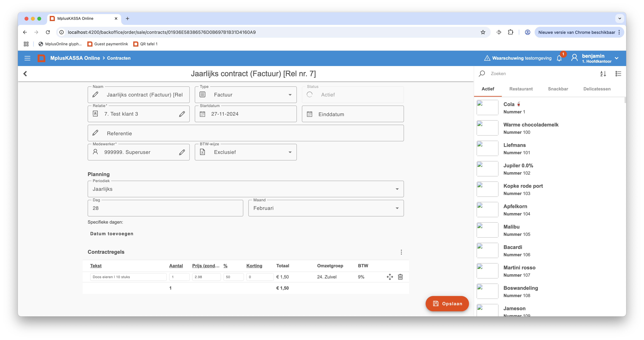The width and height of the screenshot is (644, 340).
Task: Click the Contracten breadcrumb link
Action: (x=119, y=58)
